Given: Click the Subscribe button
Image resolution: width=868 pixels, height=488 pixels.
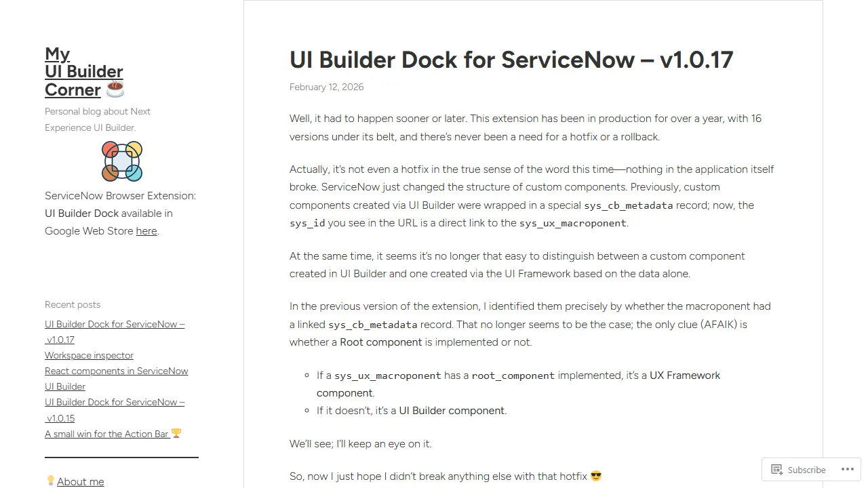Looking at the screenshot, I should [x=806, y=469].
